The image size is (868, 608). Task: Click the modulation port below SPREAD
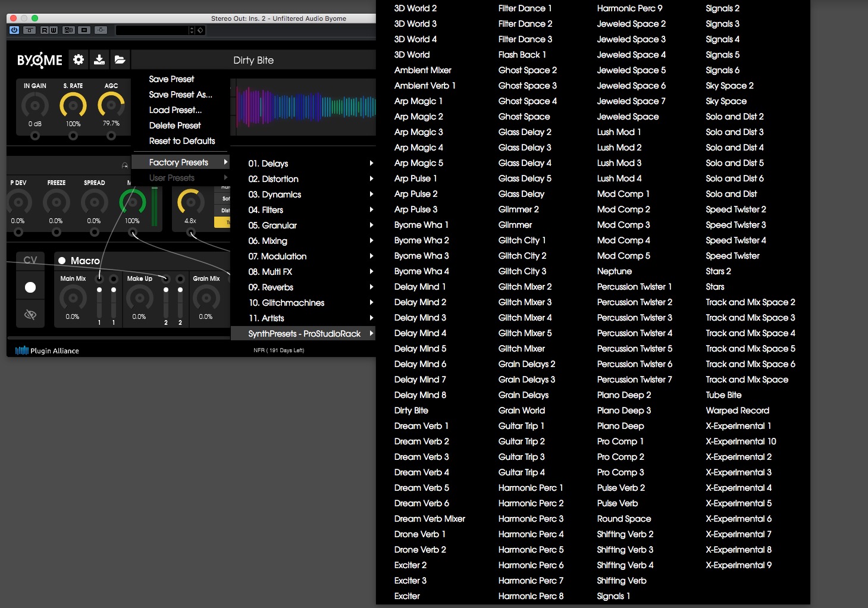point(95,233)
